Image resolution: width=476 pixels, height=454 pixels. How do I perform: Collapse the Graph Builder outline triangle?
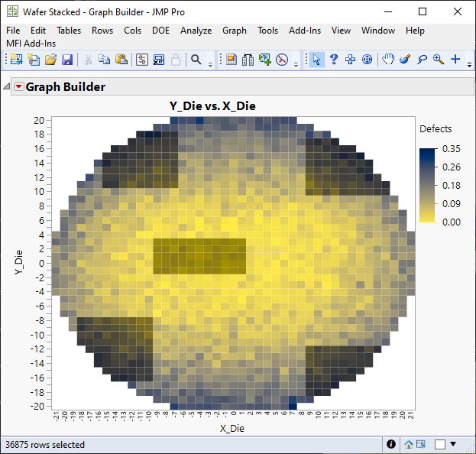[x=6, y=87]
